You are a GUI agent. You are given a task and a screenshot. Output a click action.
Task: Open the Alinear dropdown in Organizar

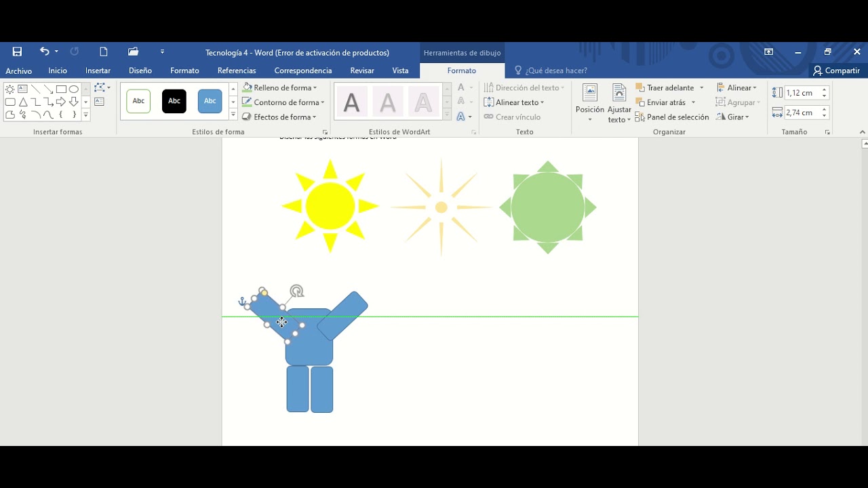point(736,87)
